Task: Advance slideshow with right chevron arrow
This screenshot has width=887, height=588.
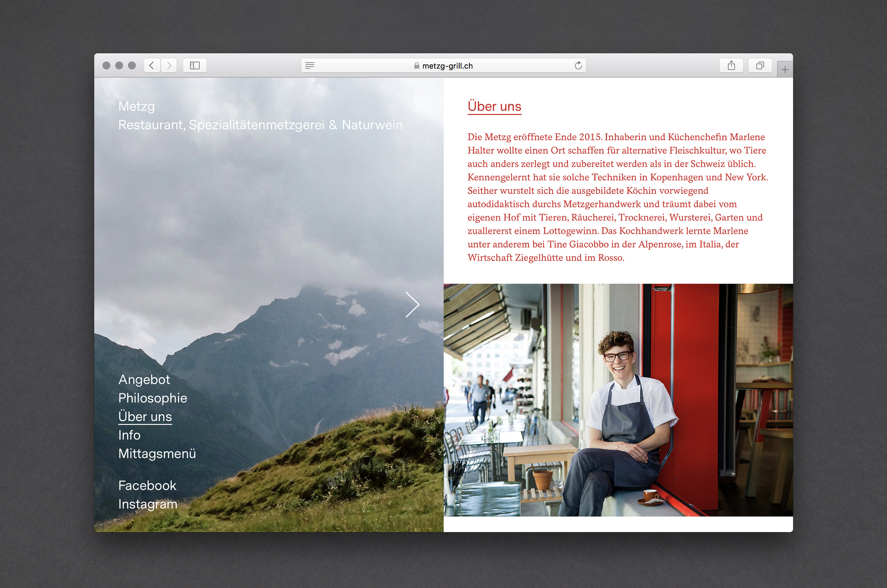Action: click(412, 304)
